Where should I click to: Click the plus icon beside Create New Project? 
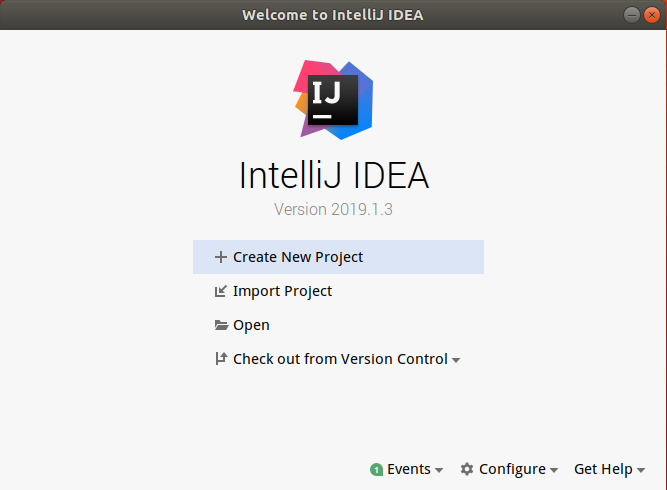pos(220,257)
